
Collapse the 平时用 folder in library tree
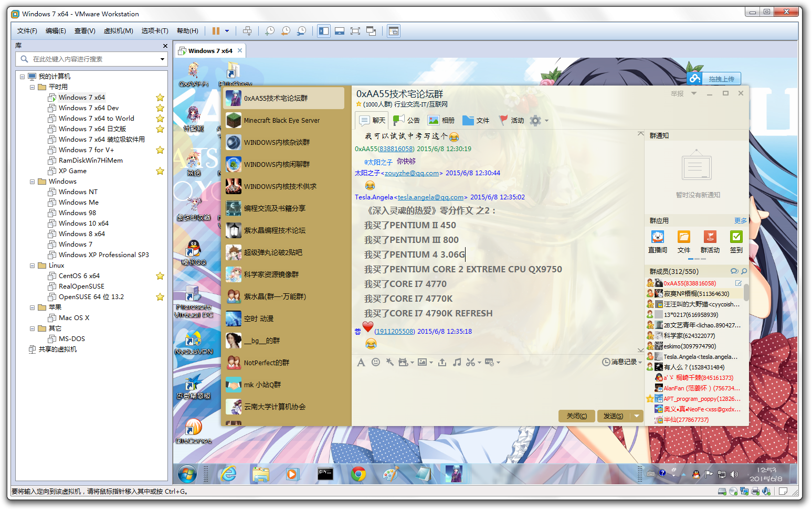(33, 87)
